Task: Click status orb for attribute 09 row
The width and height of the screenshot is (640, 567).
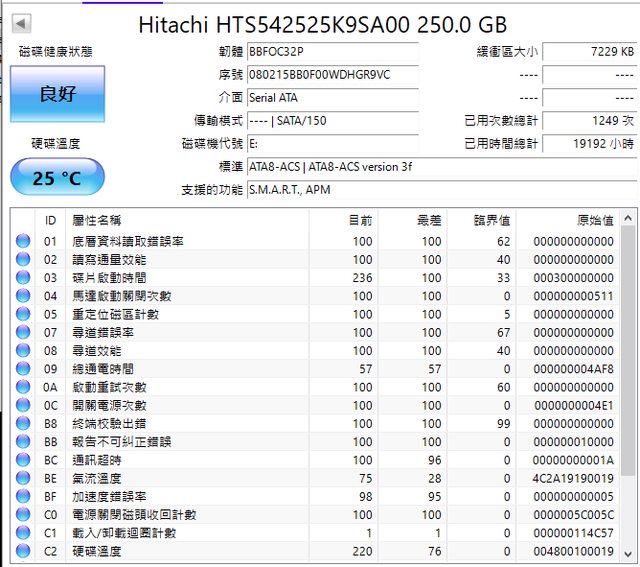Action: [22, 369]
